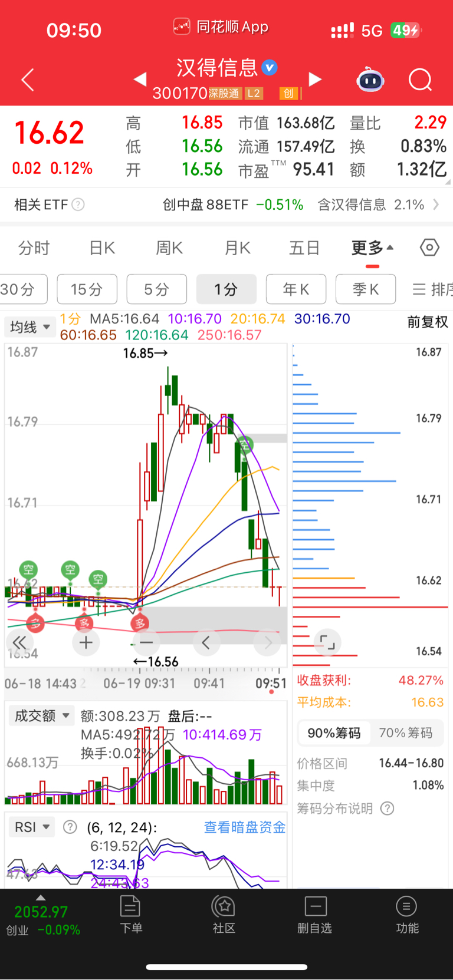This screenshot has height=980, width=453.
Task: Tap 收盘获利 48.27% value
Action: pyautogui.click(x=421, y=680)
